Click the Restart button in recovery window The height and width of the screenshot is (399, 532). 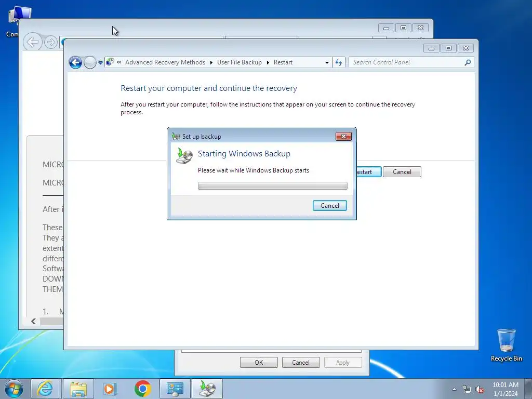tap(368, 171)
